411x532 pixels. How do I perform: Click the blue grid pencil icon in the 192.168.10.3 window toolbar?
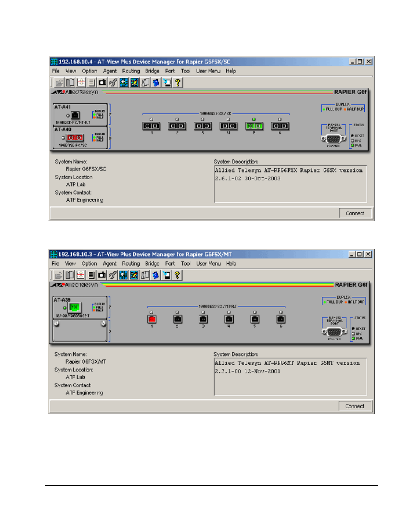[x=134, y=275]
